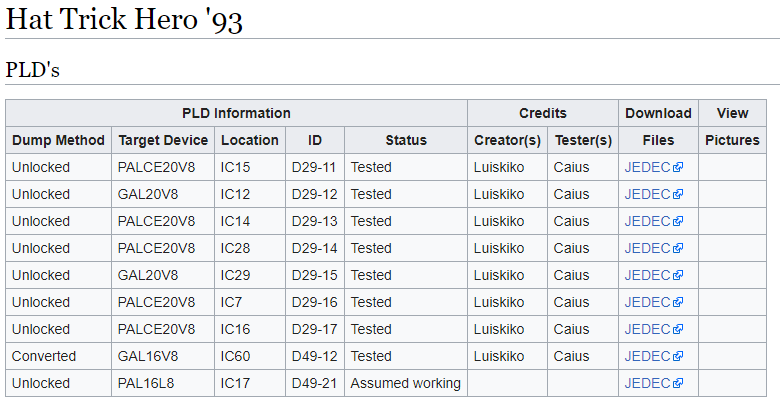
Task: Click external-link icon in D29-11 row
Action: [678, 167]
